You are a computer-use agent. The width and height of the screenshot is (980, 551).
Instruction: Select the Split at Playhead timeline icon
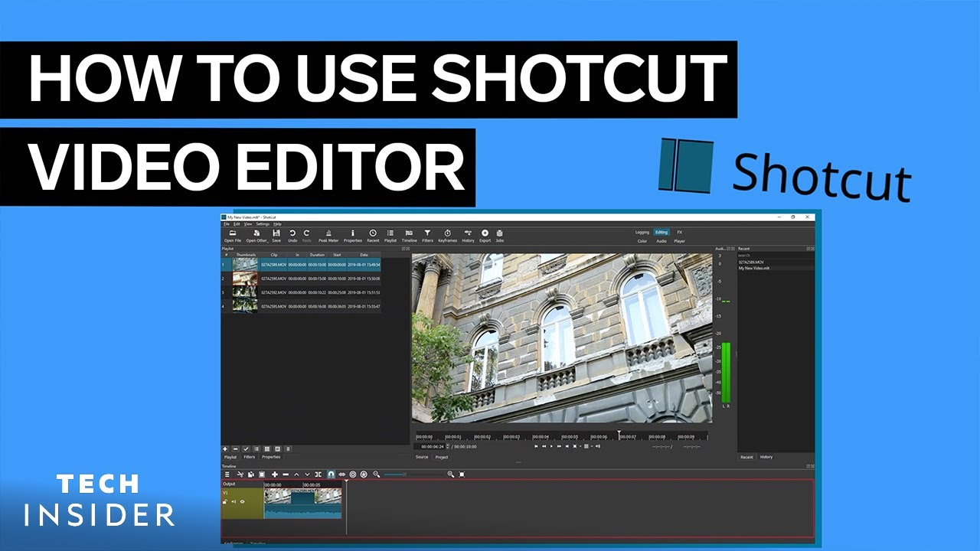(318, 474)
